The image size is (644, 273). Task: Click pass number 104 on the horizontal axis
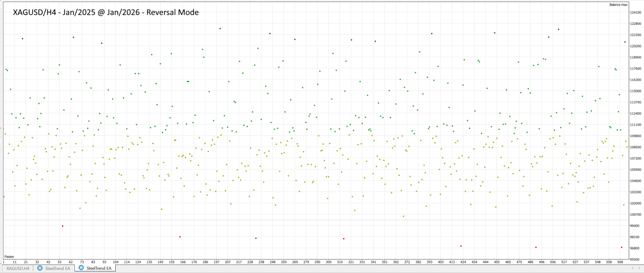(x=116, y=262)
